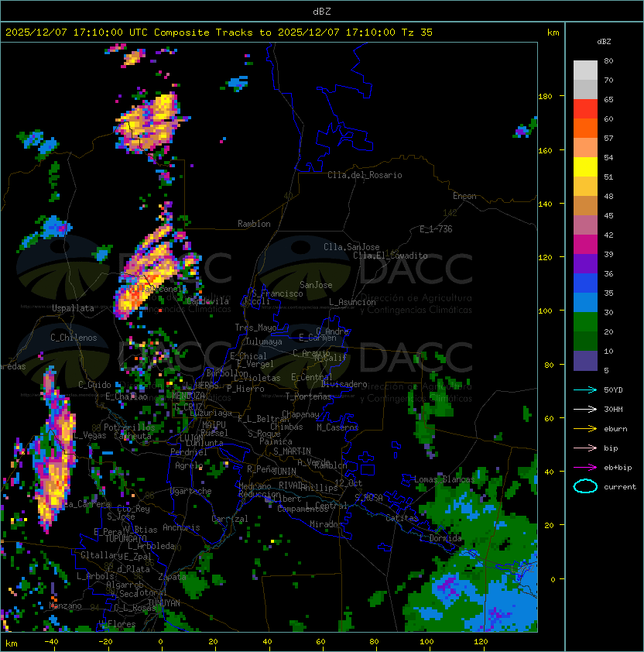The width and height of the screenshot is (644, 652).
Task: Click the '50YD' legend label
Action: (x=613, y=390)
